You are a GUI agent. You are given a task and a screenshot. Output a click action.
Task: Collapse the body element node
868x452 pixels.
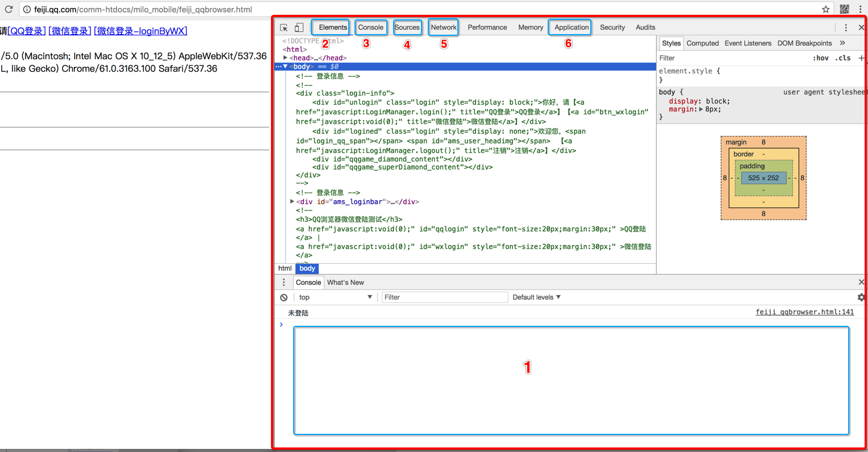point(285,67)
